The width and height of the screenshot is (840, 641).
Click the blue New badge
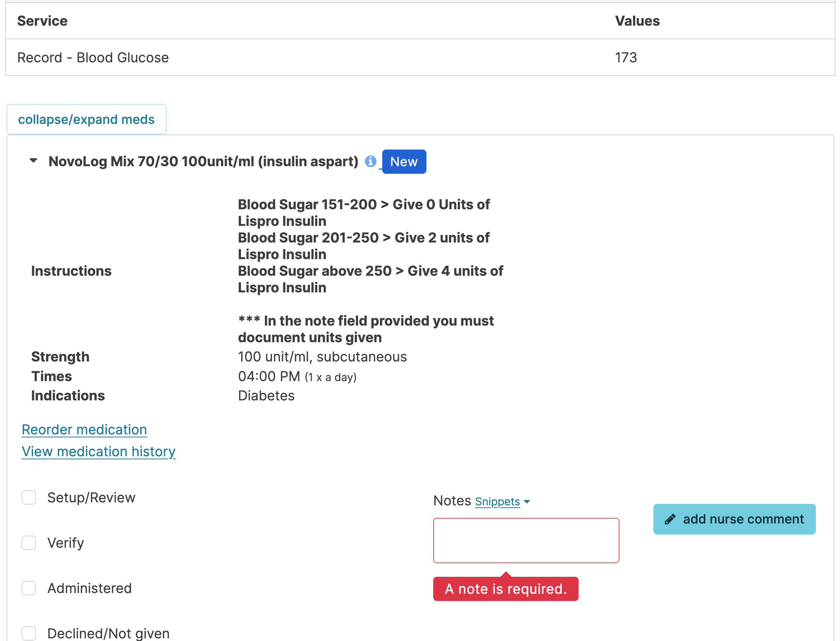point(404,162)
